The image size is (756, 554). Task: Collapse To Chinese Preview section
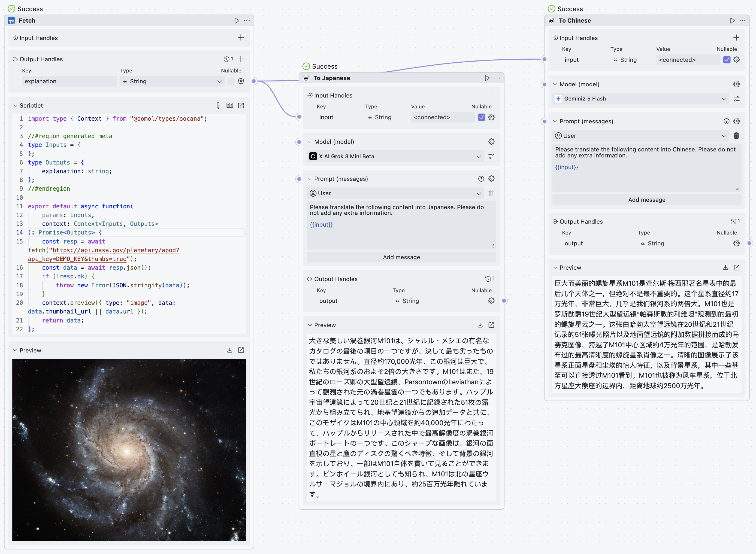click(555, 268)
